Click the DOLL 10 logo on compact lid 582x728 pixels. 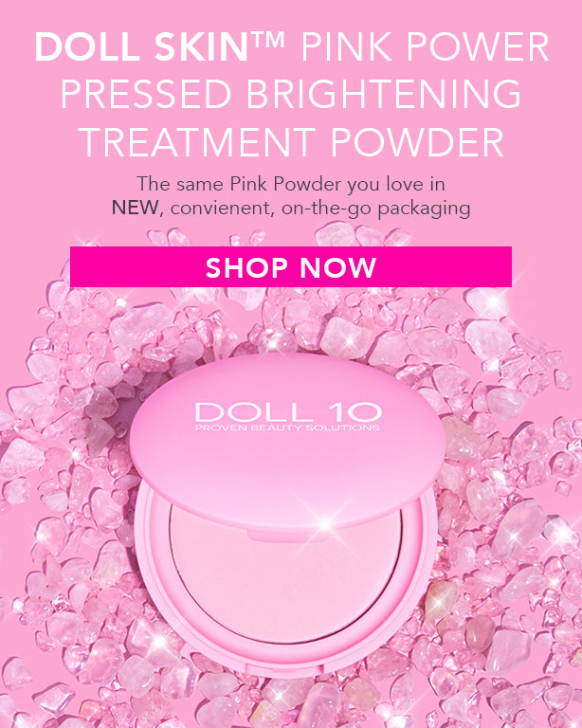[x=288, y=411]
